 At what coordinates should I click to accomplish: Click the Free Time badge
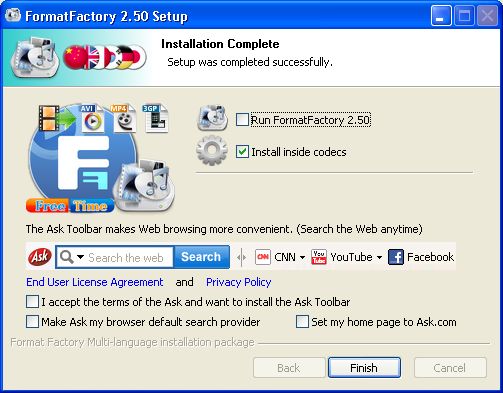click(x=70, y=206)
